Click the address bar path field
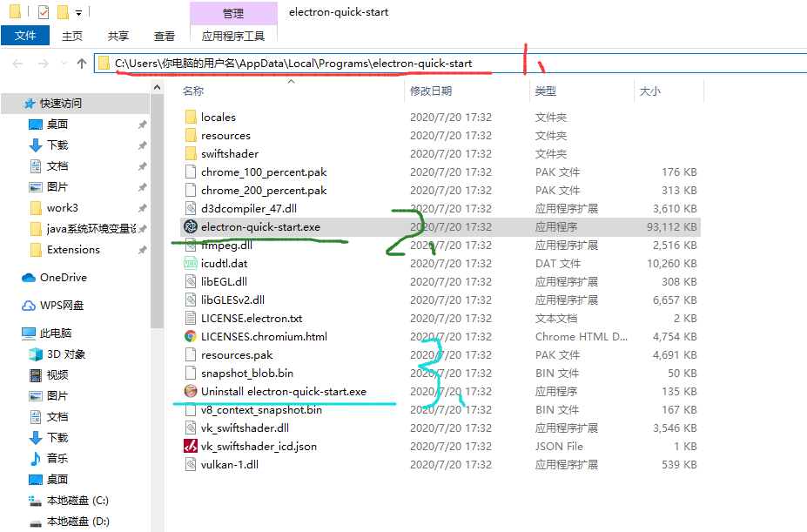Image resolution: width=807 pixels, height=532 pixels. click(x=450, y=64)
